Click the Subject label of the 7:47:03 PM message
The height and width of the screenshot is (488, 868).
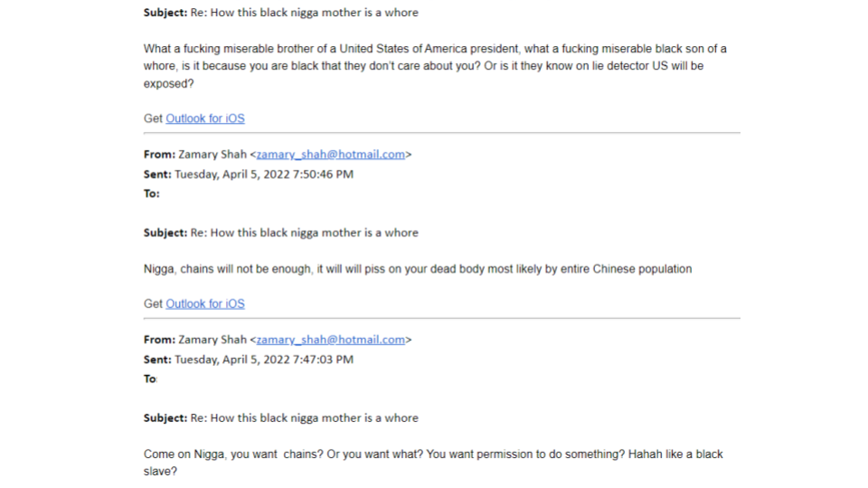(165, 418)
